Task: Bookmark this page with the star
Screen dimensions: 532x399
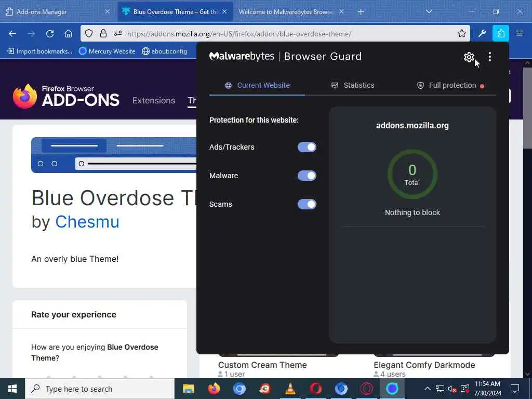Action: point(461,33)
